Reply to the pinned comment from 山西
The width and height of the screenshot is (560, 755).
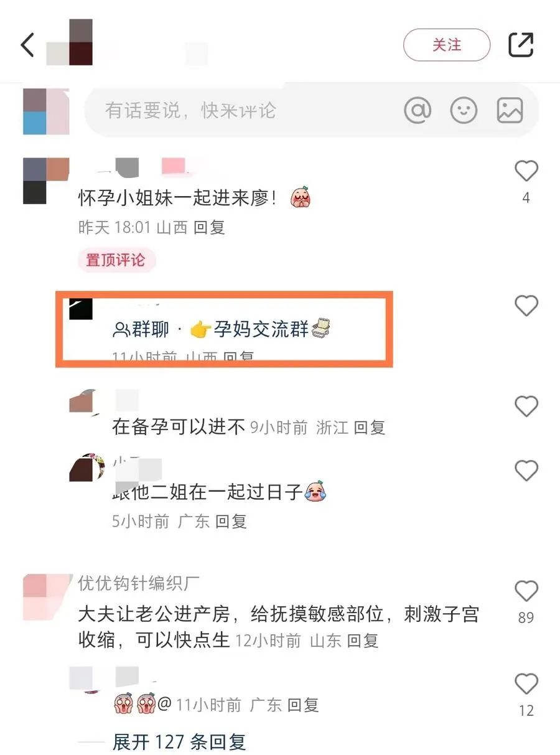tap(209, 228)
